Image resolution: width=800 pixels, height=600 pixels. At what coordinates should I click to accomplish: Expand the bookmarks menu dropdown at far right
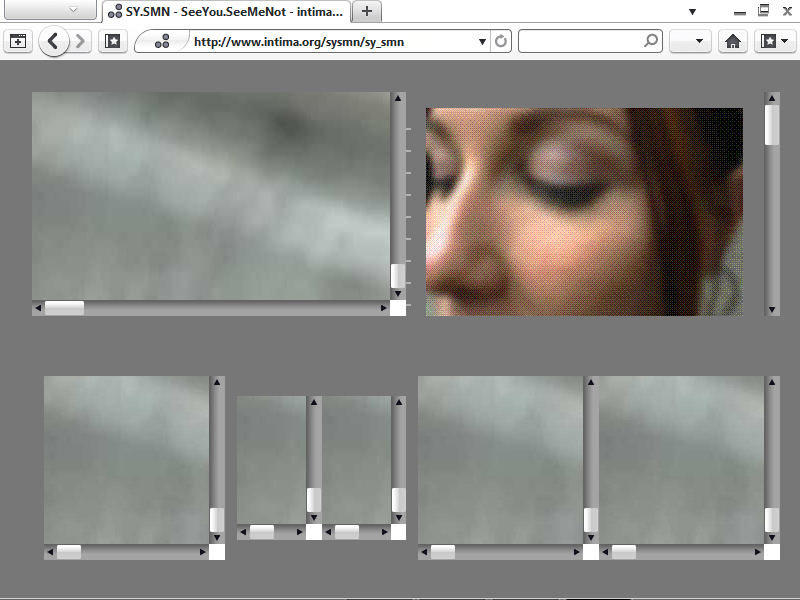774,41
